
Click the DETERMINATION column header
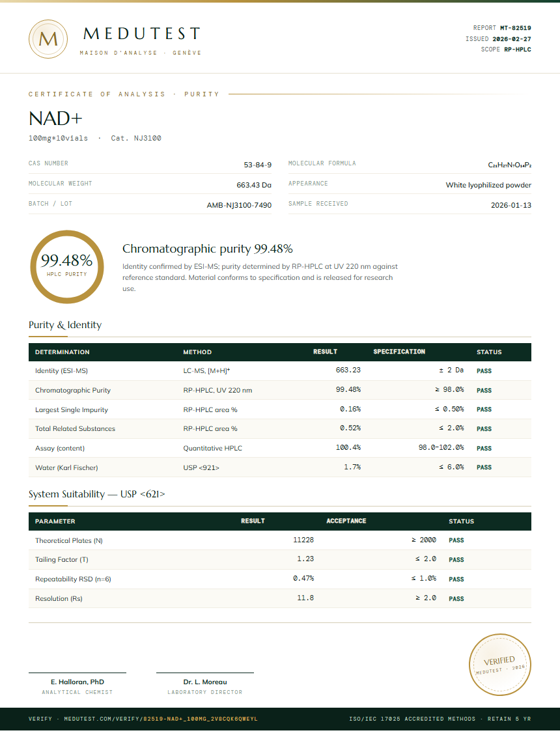pos(62,352)
